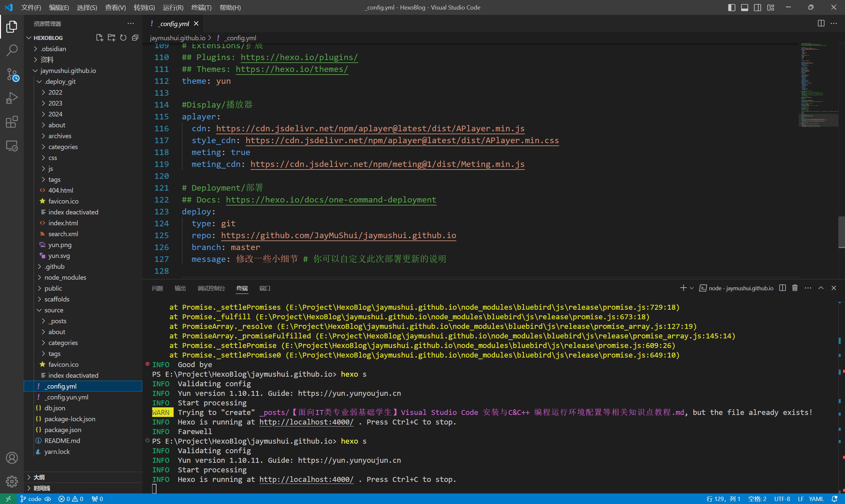Customize the editor layout
This screenshot has width=845, height=504.
coord(771,8)
